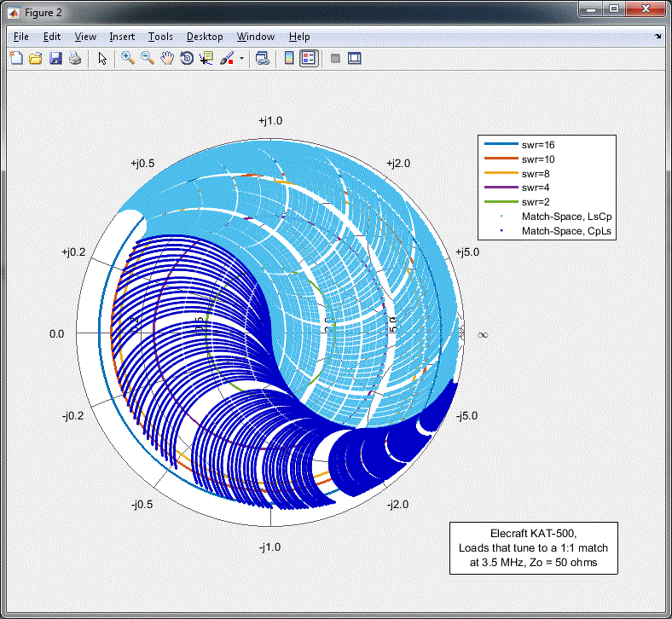Image resolution: width=672 pixels, height=619 pixels.
Task: Activate the Rotate 3D tool
Action: pos(187,59)
